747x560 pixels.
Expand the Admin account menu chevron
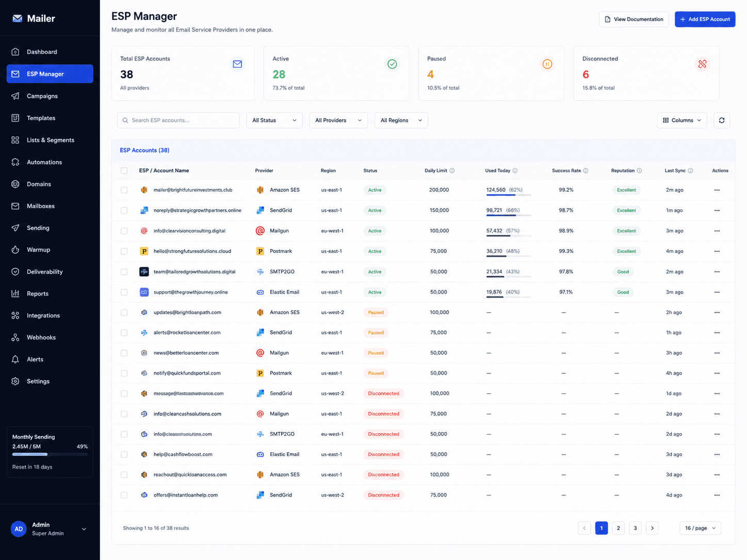84,529
